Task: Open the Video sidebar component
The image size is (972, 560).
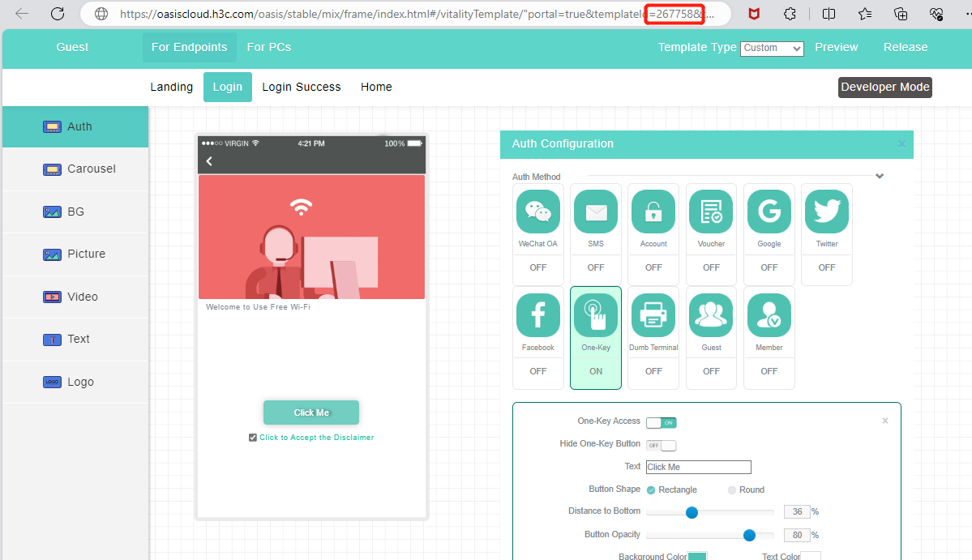Action: point(75,297)
